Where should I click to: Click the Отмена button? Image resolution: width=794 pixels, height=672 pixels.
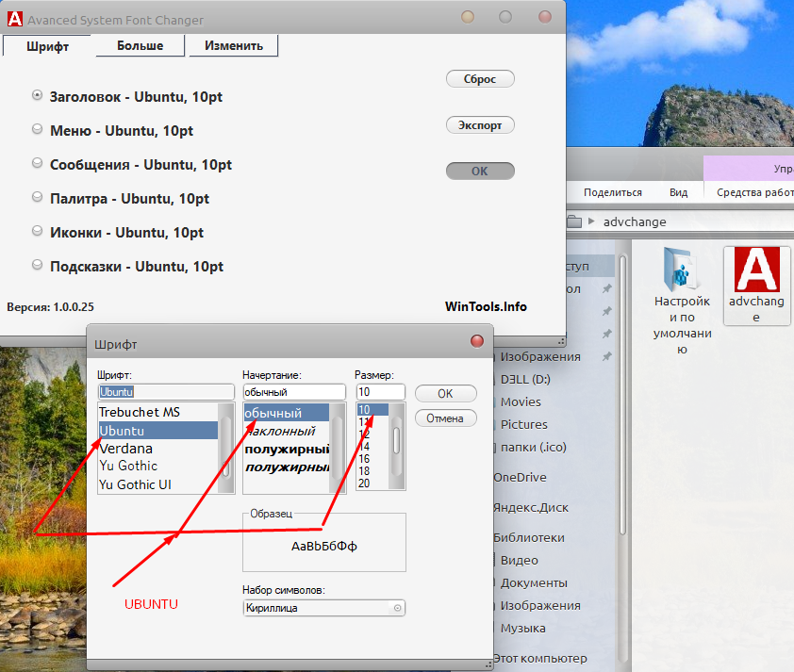(x=446, y=418)
